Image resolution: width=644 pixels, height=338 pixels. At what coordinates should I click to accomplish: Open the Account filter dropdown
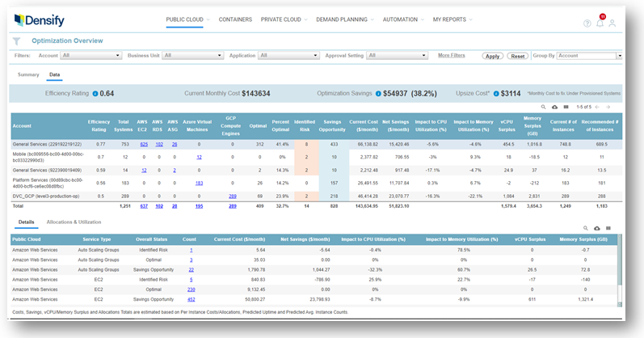(90, 56)
